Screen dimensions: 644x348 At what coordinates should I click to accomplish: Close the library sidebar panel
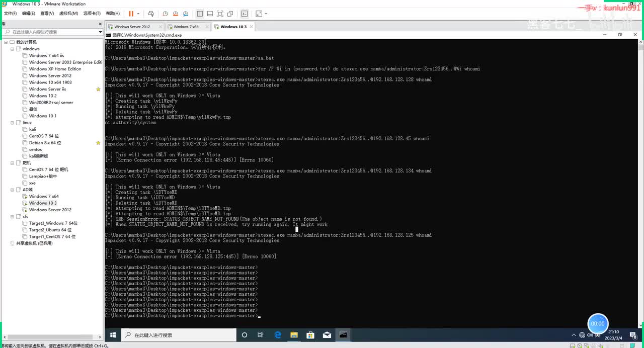[100, 24]
